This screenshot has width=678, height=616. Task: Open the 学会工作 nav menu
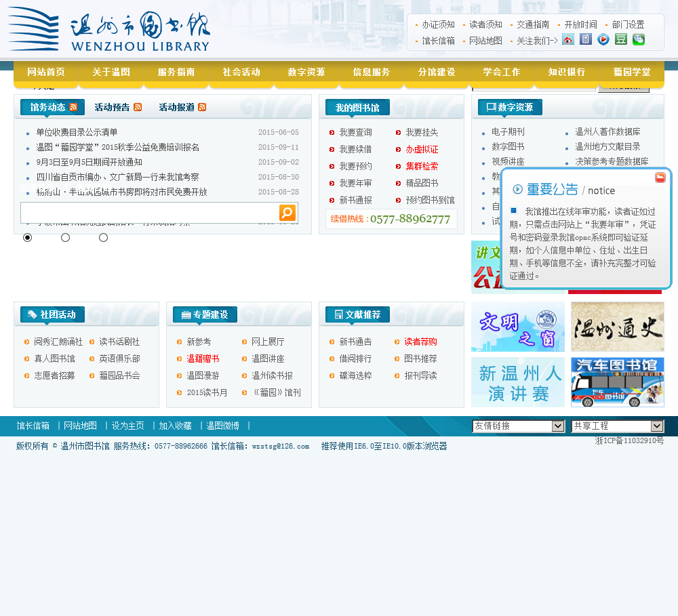click(502, 73)
